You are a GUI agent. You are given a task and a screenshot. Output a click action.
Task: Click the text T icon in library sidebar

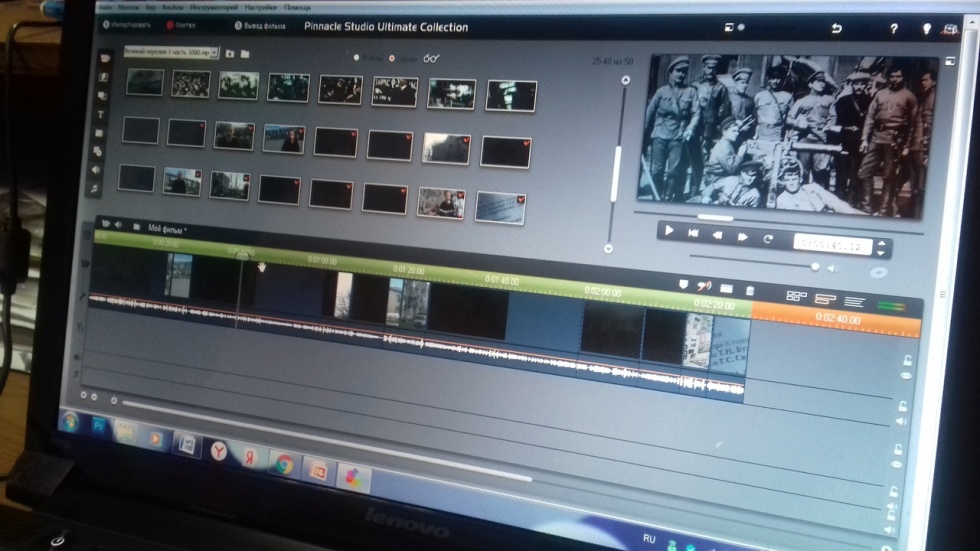(x=101, y=114)
